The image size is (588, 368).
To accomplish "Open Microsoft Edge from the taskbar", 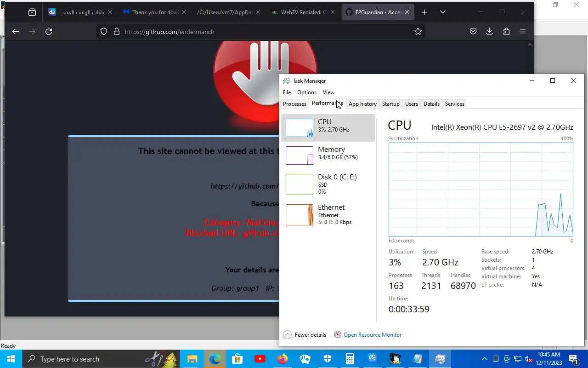I will click(215, 359).
